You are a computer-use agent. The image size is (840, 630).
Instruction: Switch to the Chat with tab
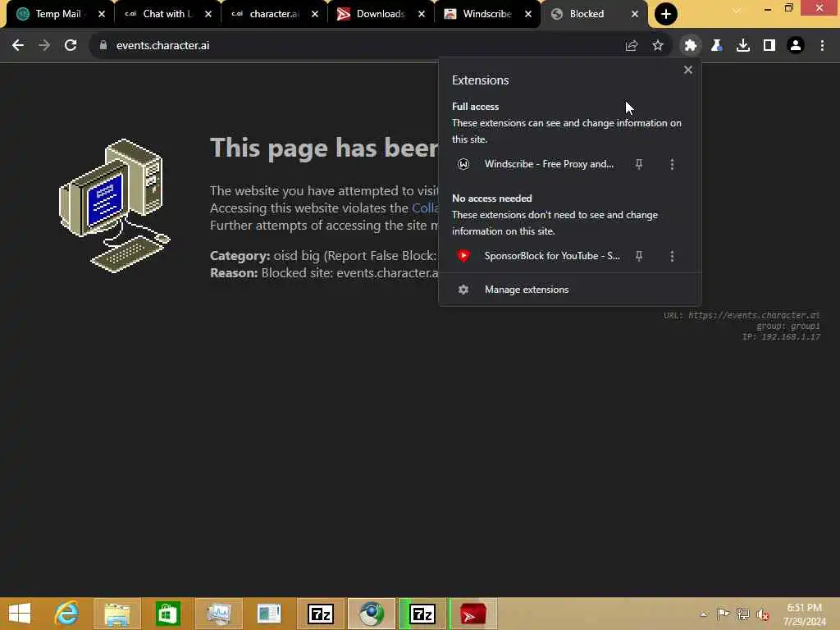[166, 14]
